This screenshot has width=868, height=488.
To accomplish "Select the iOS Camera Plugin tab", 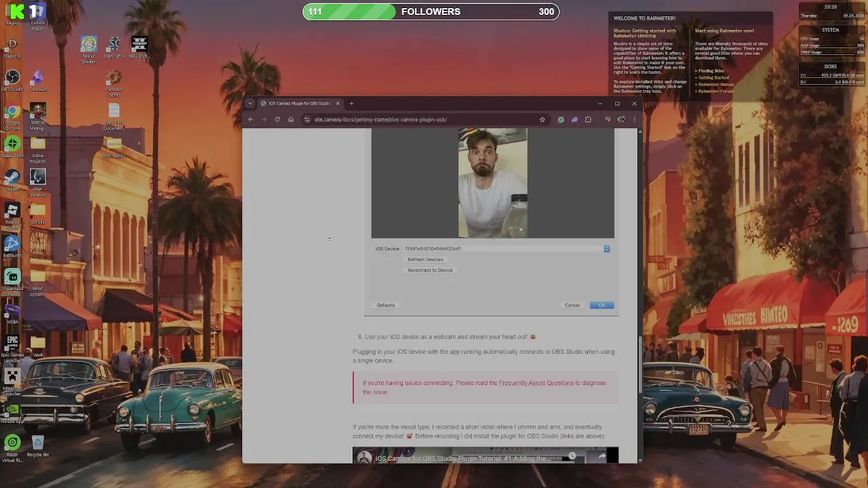I will (299, 103).
